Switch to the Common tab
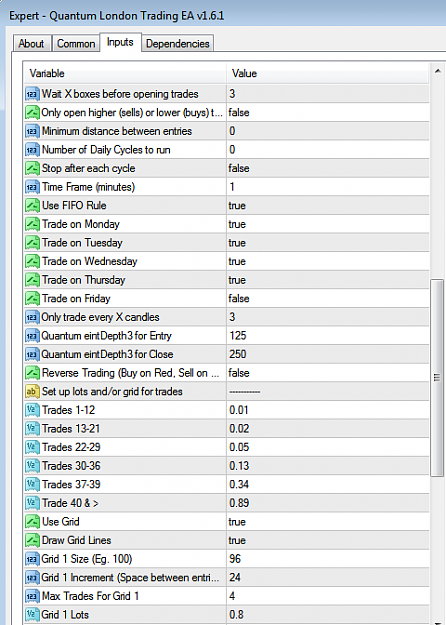Image resolution: width=446 pixels, height=625 pixels. [76, 43]
